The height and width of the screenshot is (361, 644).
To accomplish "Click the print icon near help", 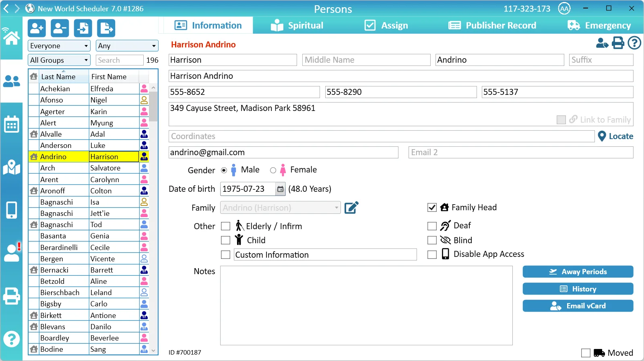I will 618,43.
